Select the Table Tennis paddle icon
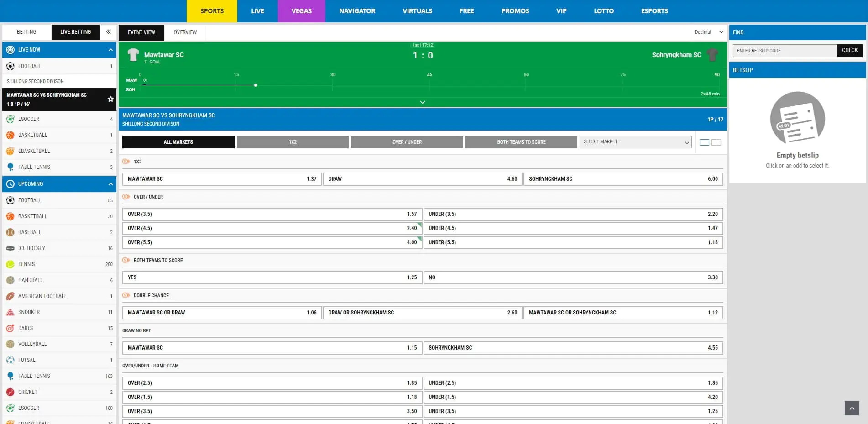 (x=10, y=167)
